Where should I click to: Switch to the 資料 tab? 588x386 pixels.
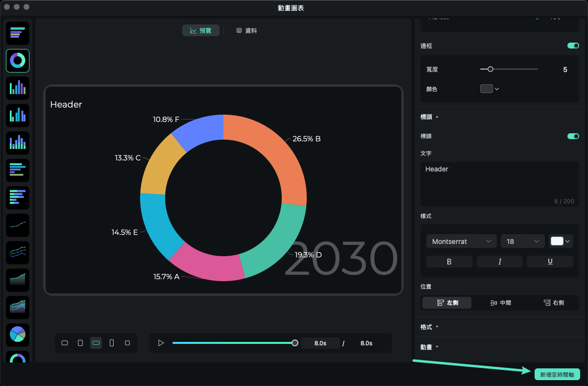[x=246, y=30]
